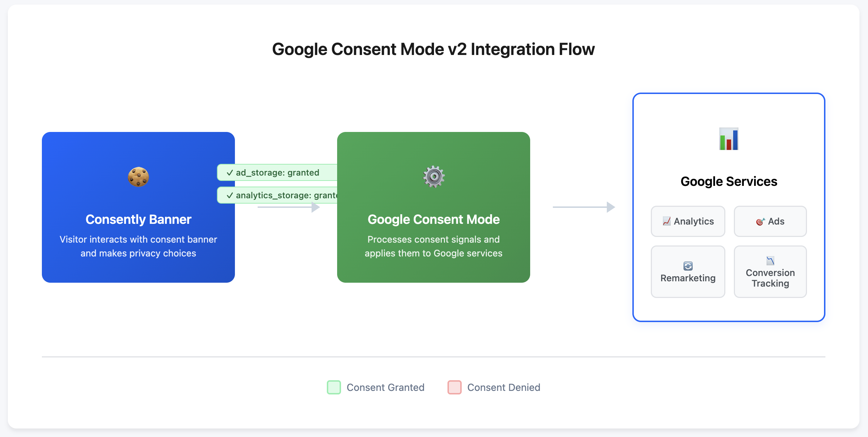Viewport: 868px width, 437px height.
Task: Click the target icon beside Ads
Action: (x=760, y=222)
